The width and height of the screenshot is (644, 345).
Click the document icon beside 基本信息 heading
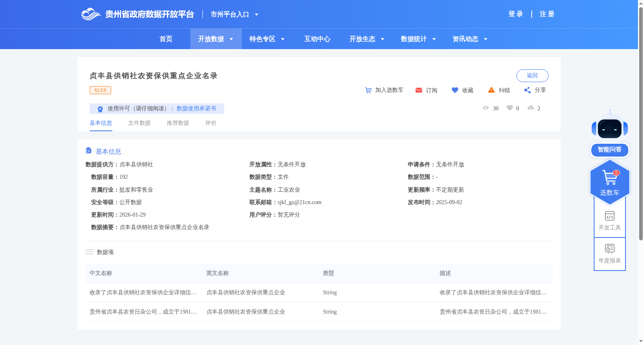[x=89, y=151]
